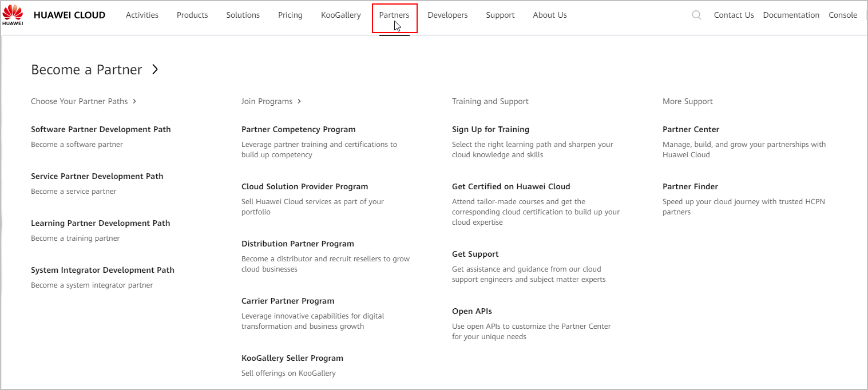Open the KooGallery Seller Program link
868x390 pixels.
click(x=292, y=358)
